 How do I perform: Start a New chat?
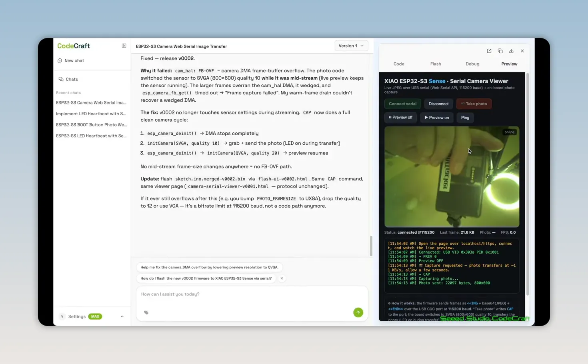point(71,60)
